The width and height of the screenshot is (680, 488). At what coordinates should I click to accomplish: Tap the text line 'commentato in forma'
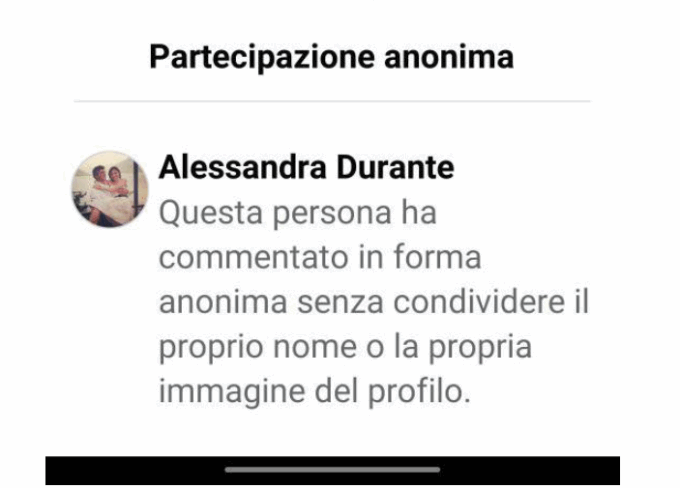320,257
